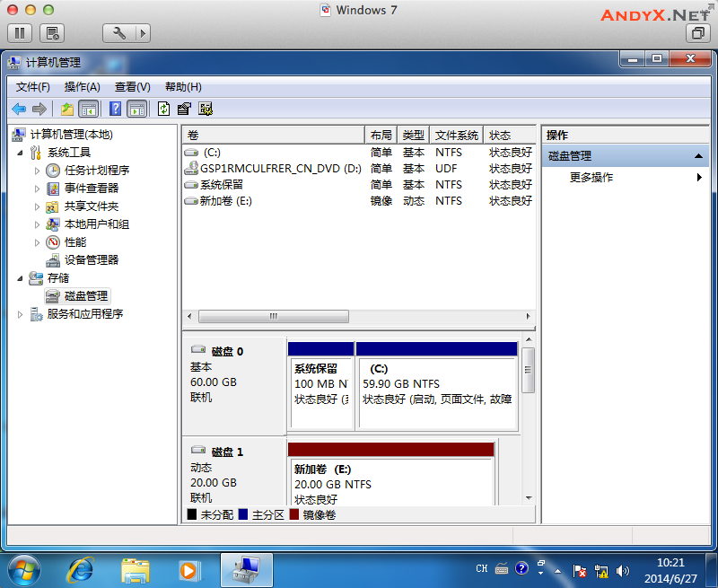This screenshot has height=588, width=718.
Task: Toggle the Show/Hide Action Pane icon
Action: (x=137, y=109)
